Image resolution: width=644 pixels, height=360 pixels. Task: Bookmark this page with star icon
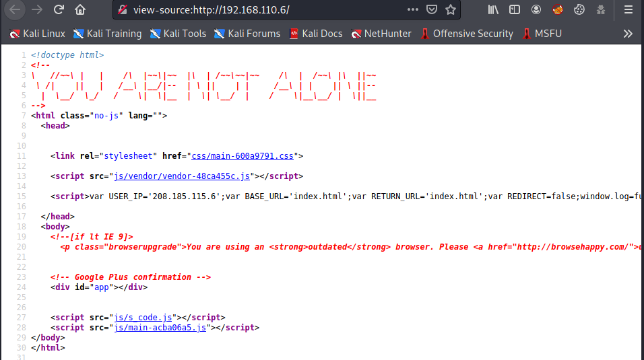451,10
